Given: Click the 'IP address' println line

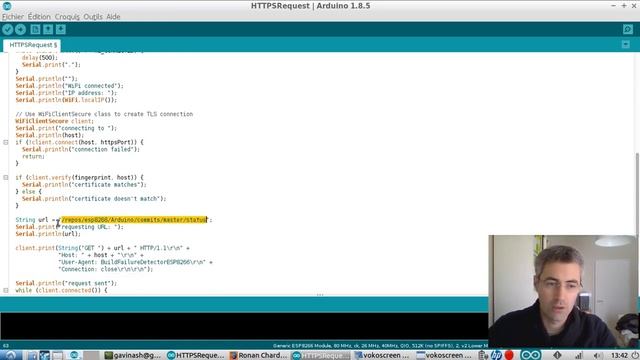Looking at the screenshot, I should [66, 93].
